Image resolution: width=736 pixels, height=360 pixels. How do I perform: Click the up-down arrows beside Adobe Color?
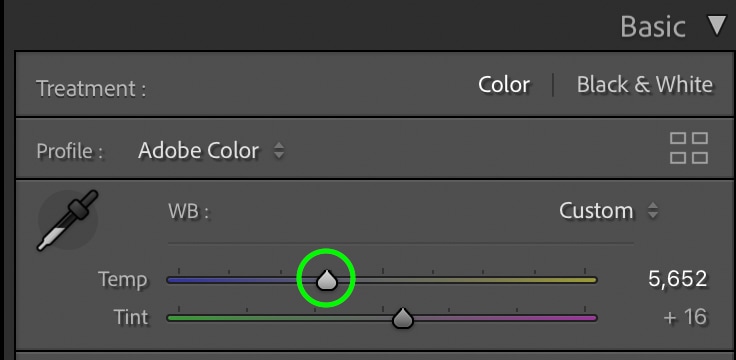(279, 151)
